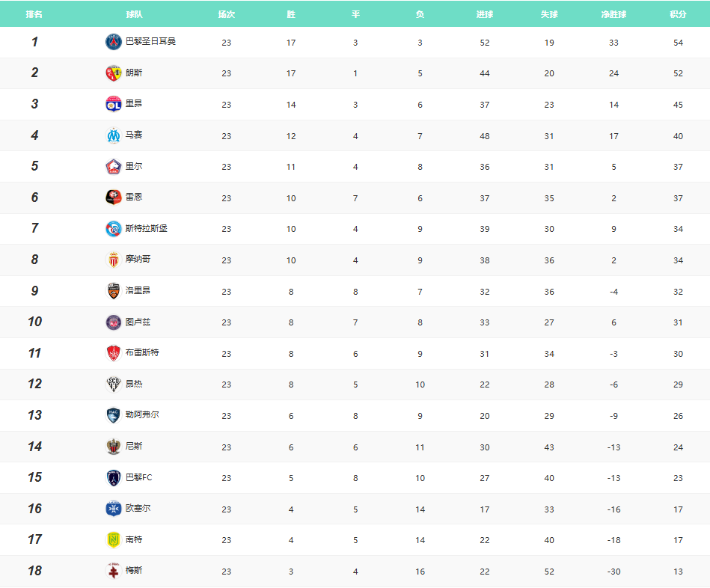The image size is (710, 588).
Task: Click the Monaco team logo
Action: pos(113,260)
